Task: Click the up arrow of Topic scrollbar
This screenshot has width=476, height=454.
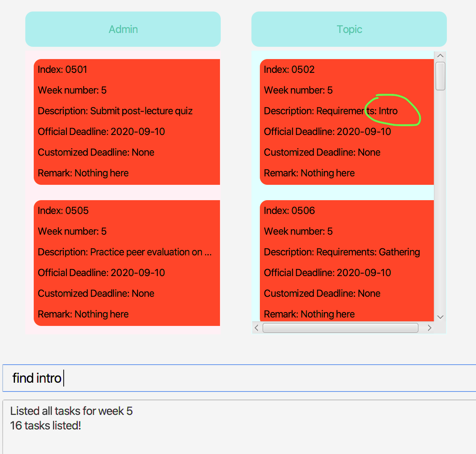Action: 440,56
